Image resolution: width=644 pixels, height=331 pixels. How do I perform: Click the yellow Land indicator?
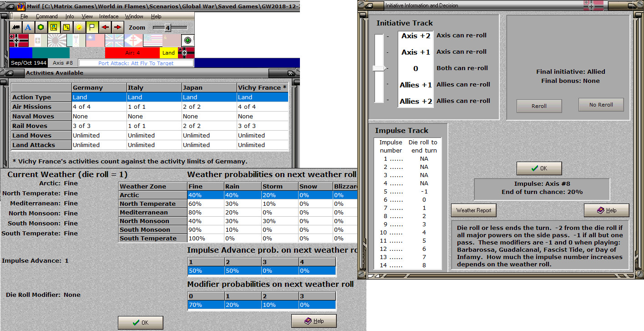tap(169, 53)
